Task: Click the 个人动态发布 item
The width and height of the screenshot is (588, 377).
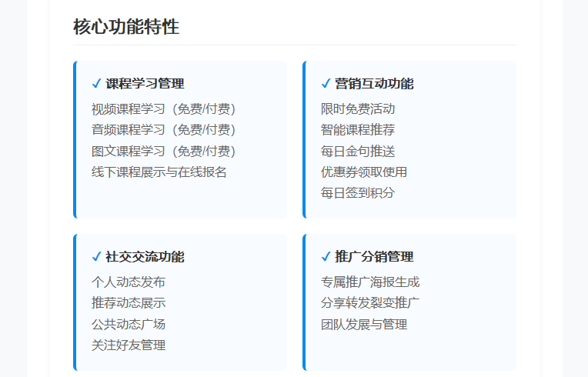Action: [x=129, y=282]
